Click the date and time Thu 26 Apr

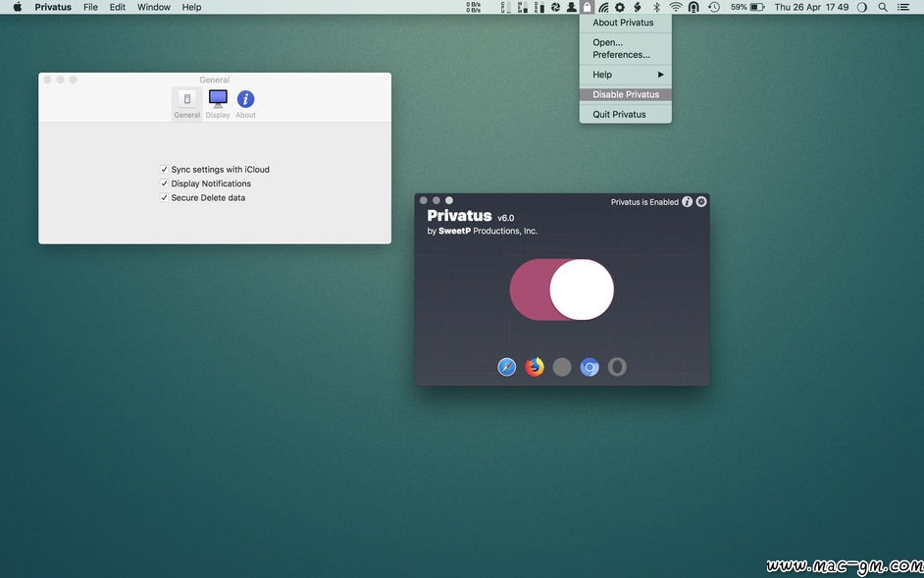(x=811, y=7)
